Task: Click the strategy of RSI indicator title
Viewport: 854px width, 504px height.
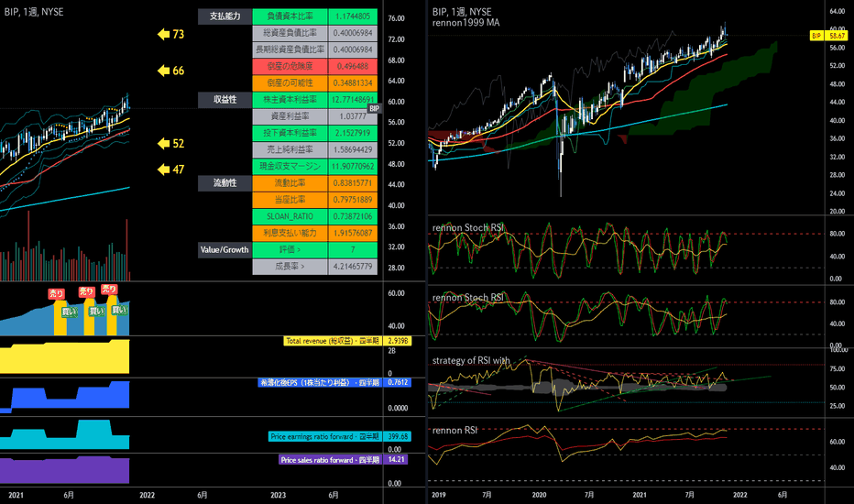Action: (471, 361)
